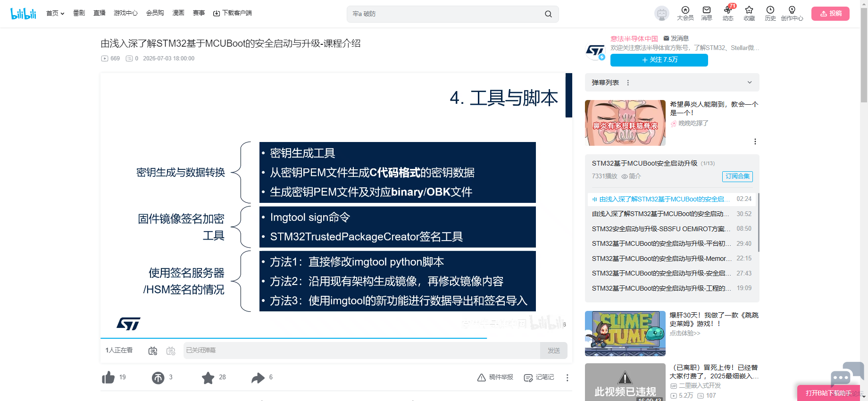The width and height of the screenshot is (868, 401).
Task: Click the pink 投稿 upload button
Action: pyautogui.click(x=830, y=14)
